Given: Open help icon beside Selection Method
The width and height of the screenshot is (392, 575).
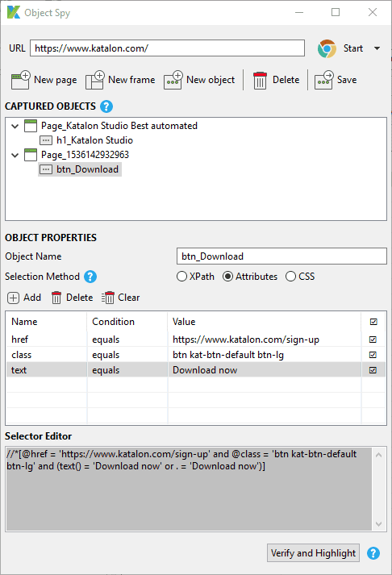Looking at the screenshot, I should [x=90, y=277].
